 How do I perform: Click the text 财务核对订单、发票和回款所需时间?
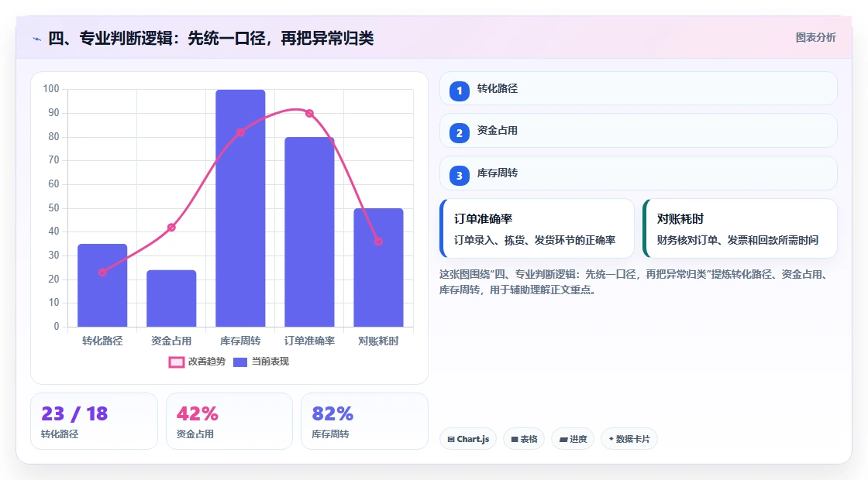coord(738,240)
